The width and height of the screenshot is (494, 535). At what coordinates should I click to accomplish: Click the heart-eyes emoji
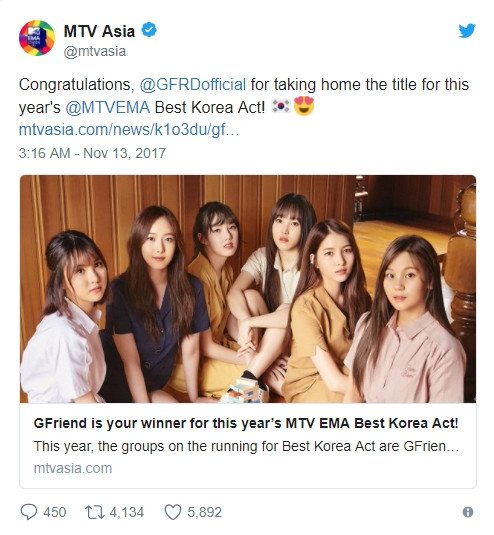304,106
